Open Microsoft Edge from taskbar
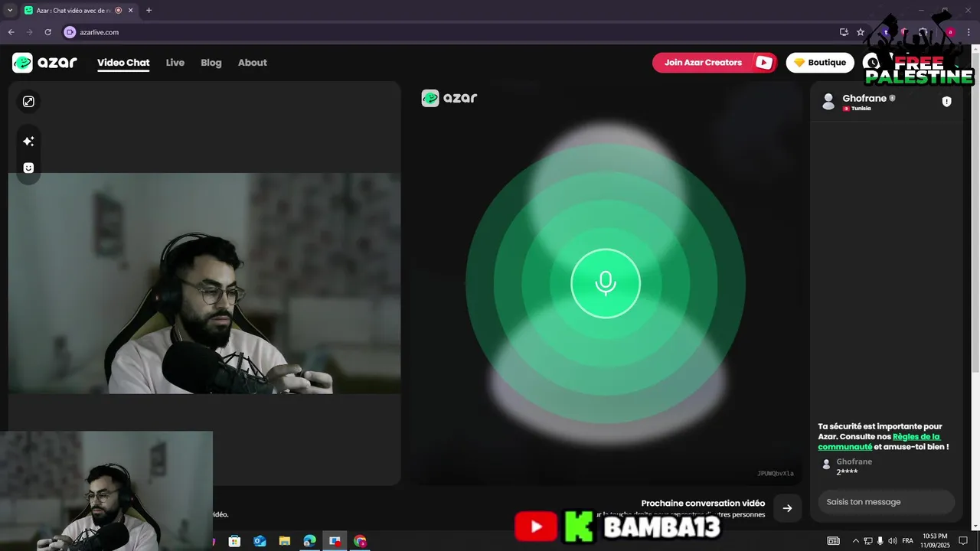Viewport: 980px width, 551px height. (309, 541)
